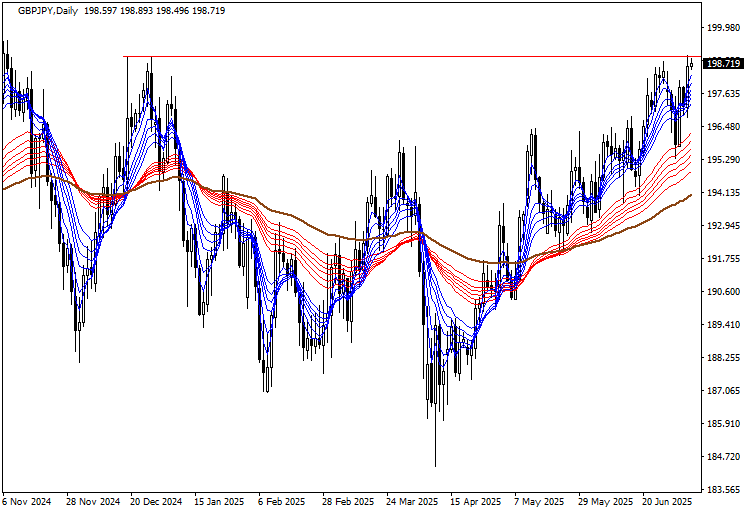Click the 190.600 price axis label
This screenshot has width=747, height=513.
[x=724, y=292]
